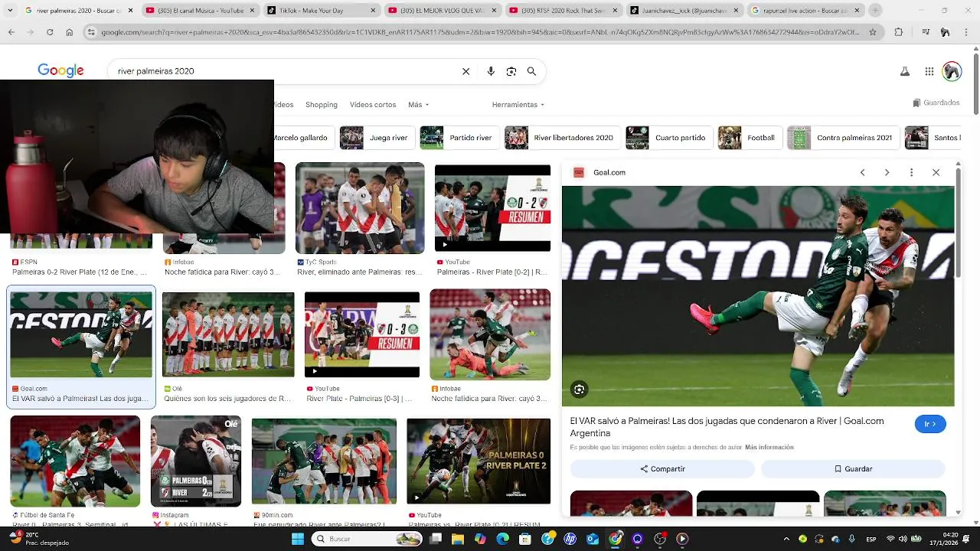Show next image in preview panel
Screen dimensions: 980x551
(x=887, y=172)
